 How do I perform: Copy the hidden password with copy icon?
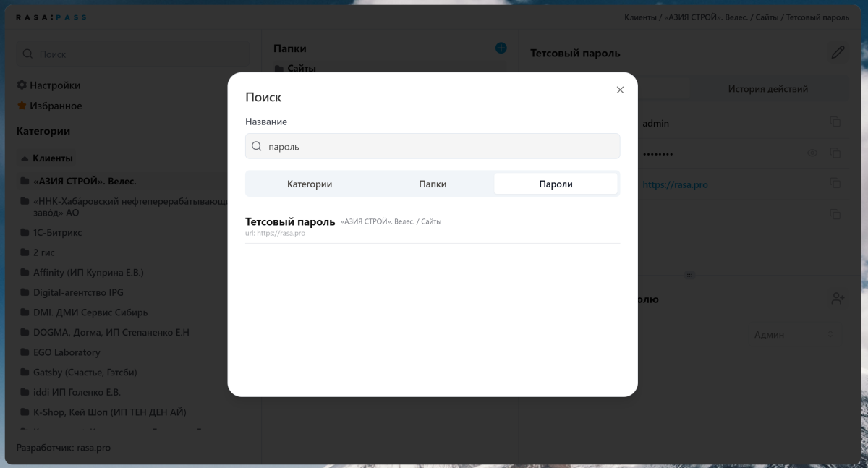tap(835, 153)
